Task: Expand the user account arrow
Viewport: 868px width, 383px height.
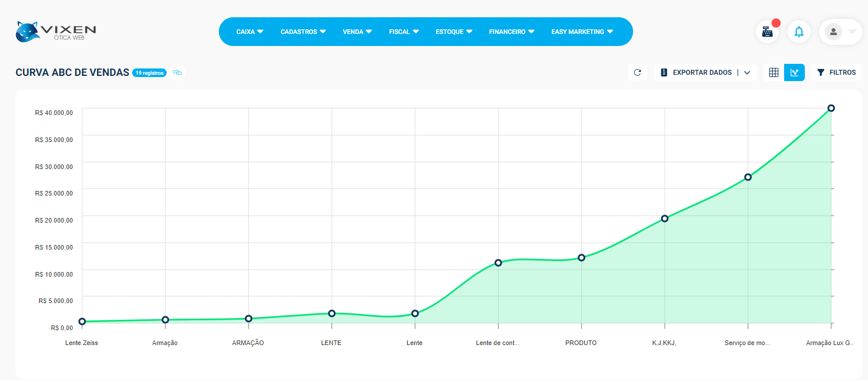Action: click(852, 32)
